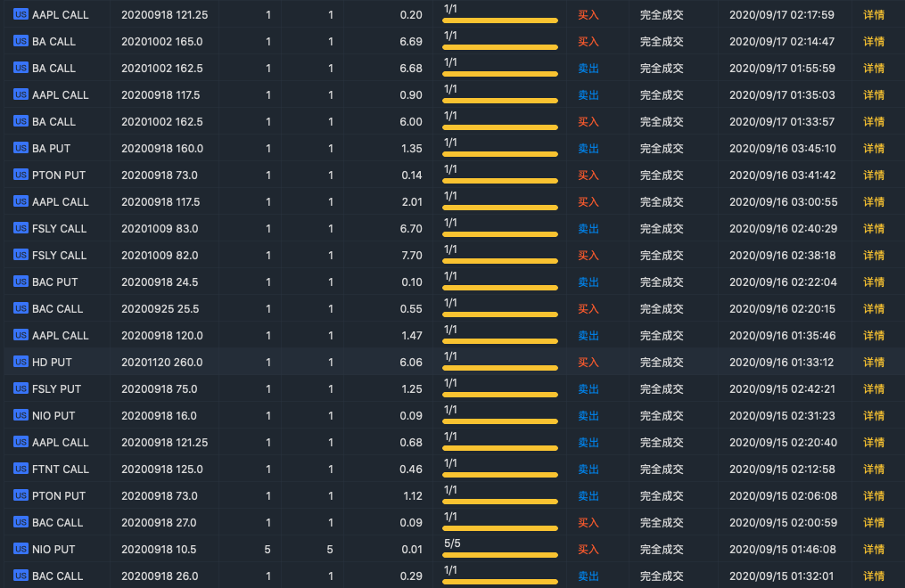Click fill progress bar on HD PUT row
Viewport: 905px width, 588px height.
coord(500,368)
